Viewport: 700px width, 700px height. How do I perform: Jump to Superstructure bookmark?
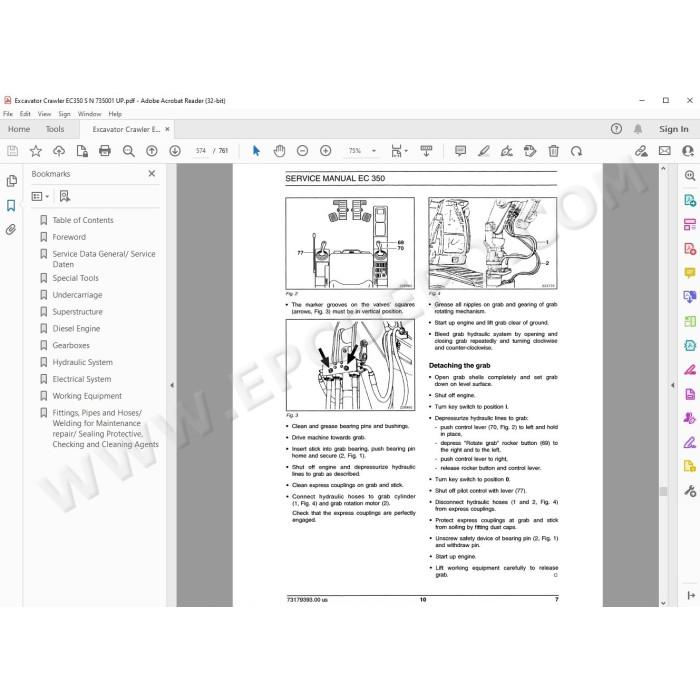click(78, 312)
